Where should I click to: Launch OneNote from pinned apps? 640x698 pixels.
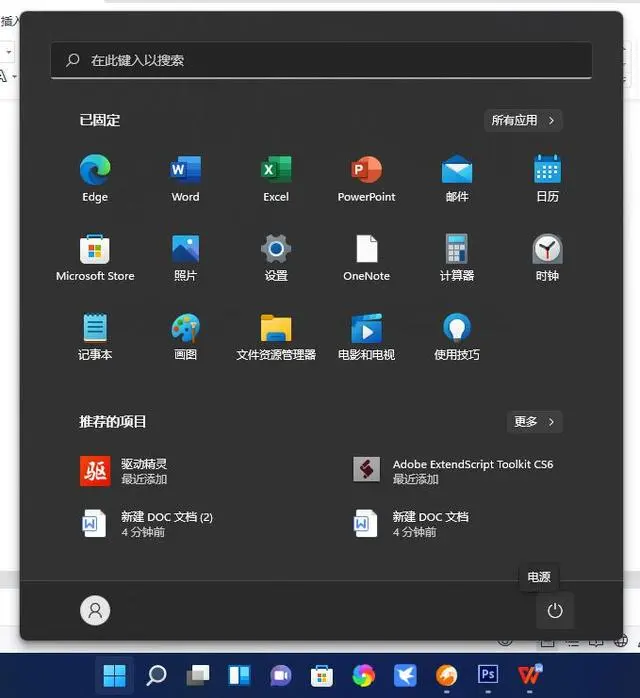pos(366,257)
